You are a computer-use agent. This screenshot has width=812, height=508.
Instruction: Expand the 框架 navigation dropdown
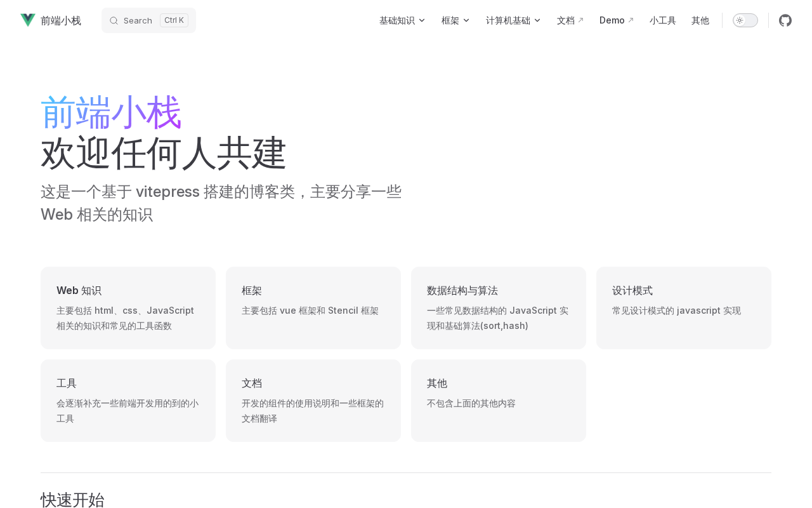[x=455, y=20]
